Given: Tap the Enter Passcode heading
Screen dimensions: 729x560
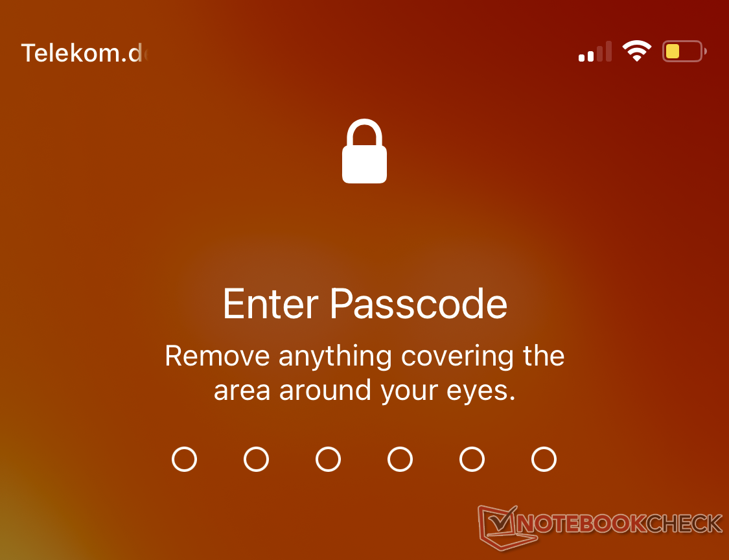Looking at the screenshot, I should point(365,304).
